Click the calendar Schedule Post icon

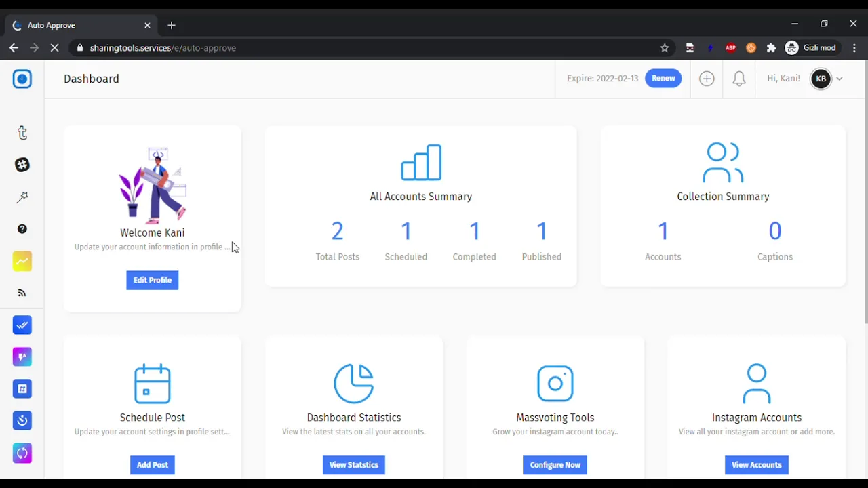[x=153, y=384]
